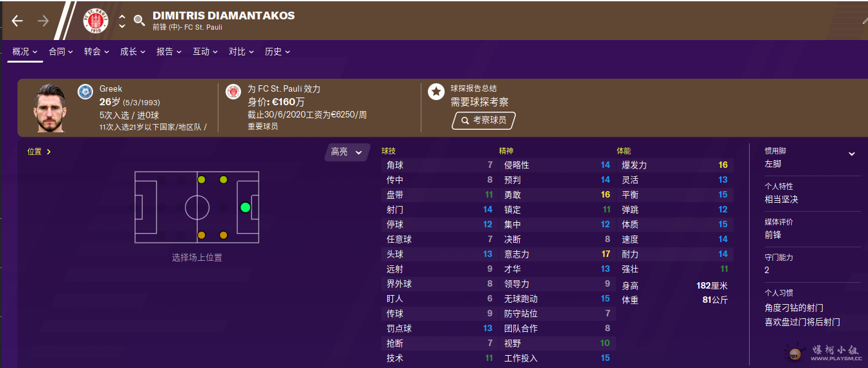This screenshot has height=368, width=868.
Task: Open the search magnifier icon
Action: tap(139, 21)
